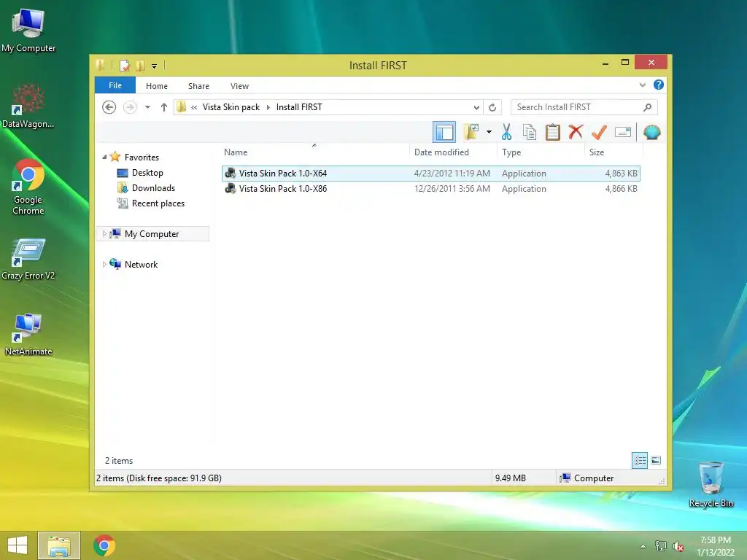Image resolution: width=747 pixels, height=560 pixels.
Task: Select Downloads under Favorites
Action: click(x=153, y=187)
